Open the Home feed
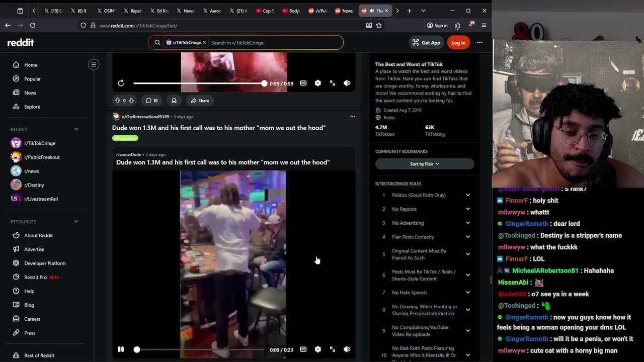The width and height of the screenshot is (644, 362). pos(31,65)
